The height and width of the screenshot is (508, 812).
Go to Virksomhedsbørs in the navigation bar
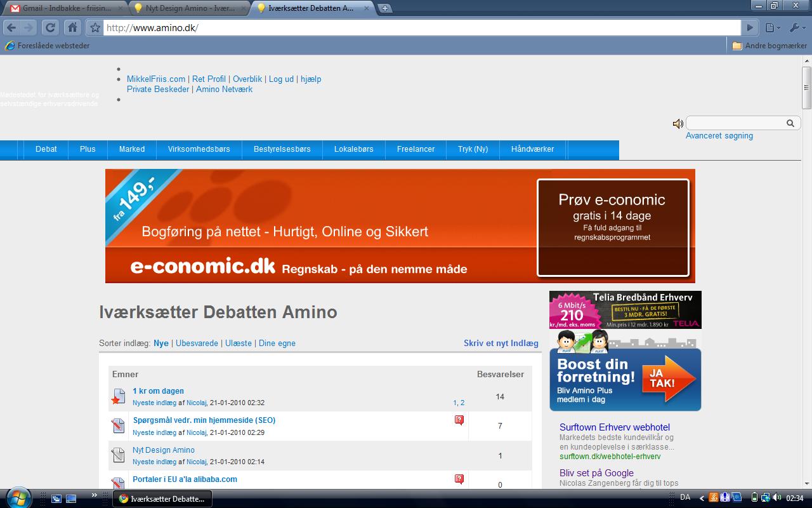(199, 149)
